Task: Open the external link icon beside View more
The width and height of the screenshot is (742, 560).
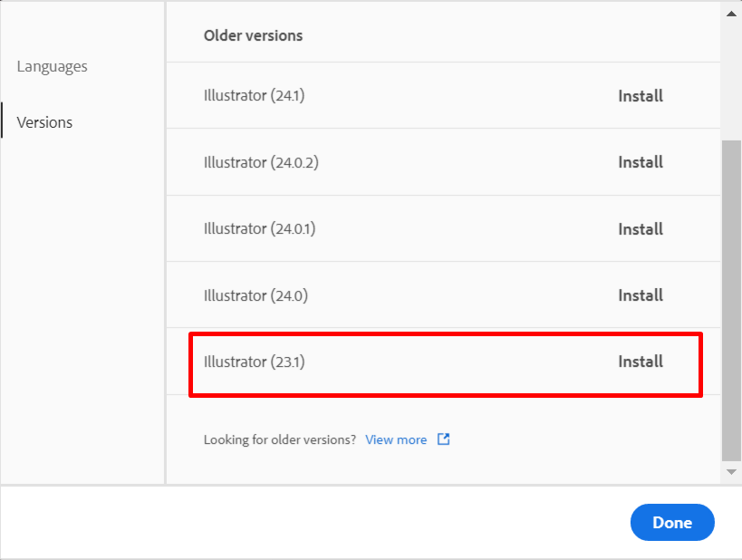Action: coord(443,439)
